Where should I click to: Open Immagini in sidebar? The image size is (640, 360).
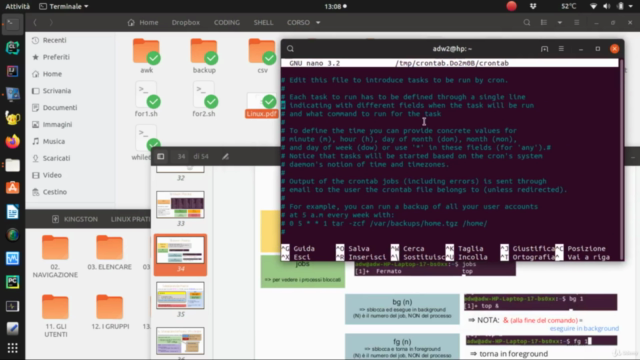(x=57, y=124)
